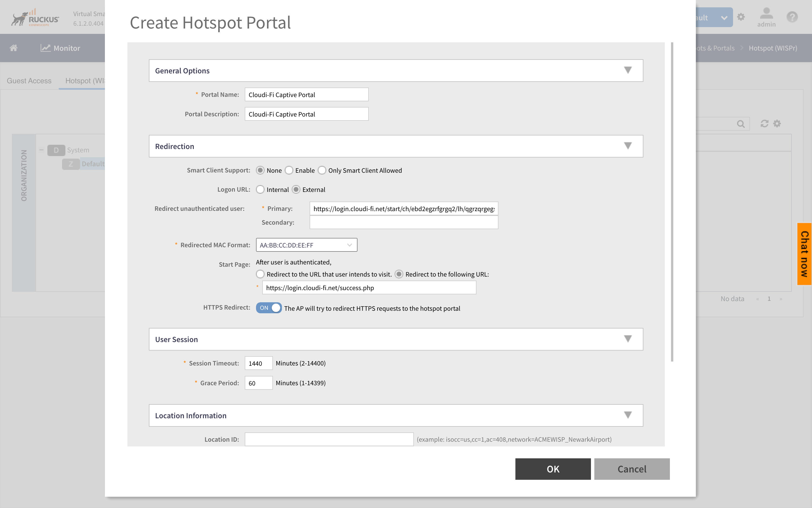Click the ORGANIZATION side panel label
Viewport: 812px width, 508px height.
tap(24, 176)
